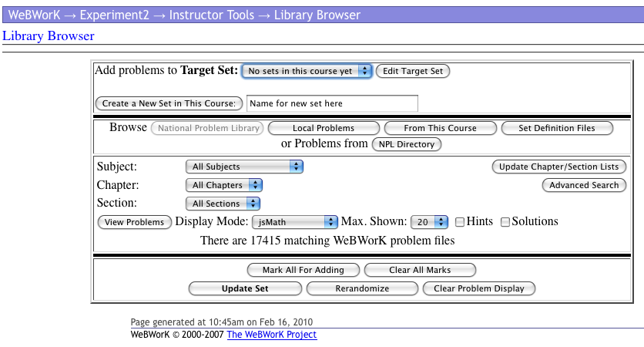Screen dimensions: 644x347
Task: Enable the Solutions checkbox
Action: (x=505, y=222)
